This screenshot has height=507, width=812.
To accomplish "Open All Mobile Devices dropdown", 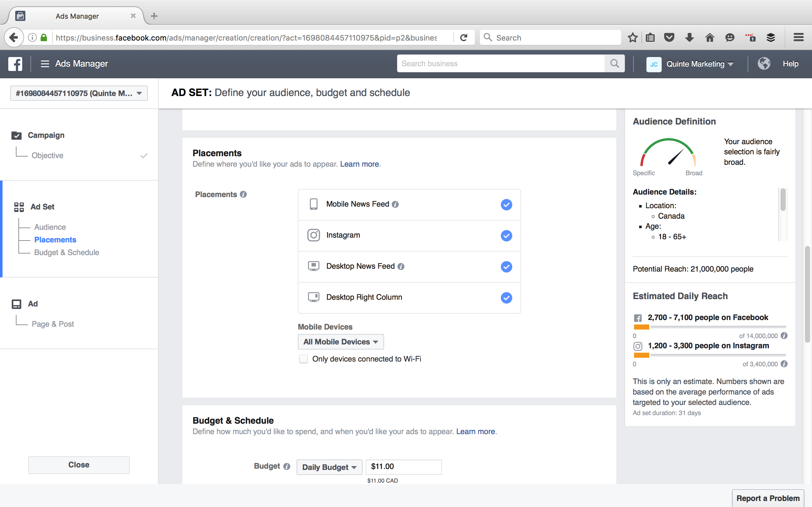I will 341,342.
